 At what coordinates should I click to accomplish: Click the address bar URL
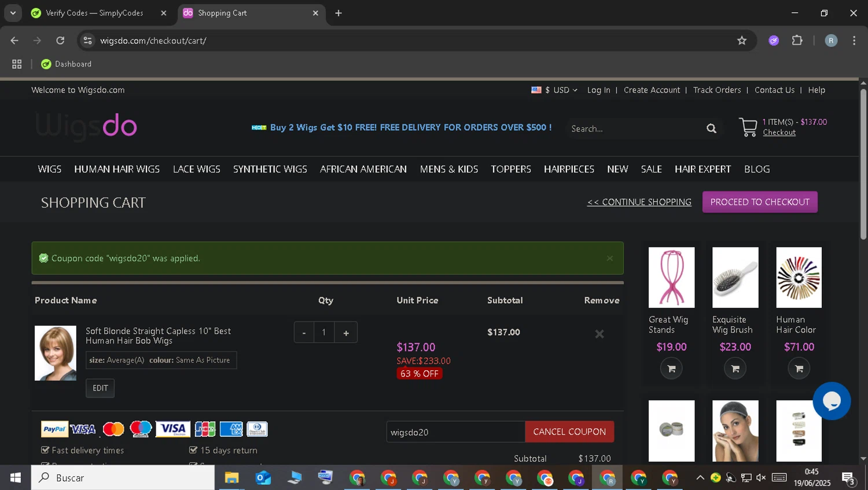(153, 40)
